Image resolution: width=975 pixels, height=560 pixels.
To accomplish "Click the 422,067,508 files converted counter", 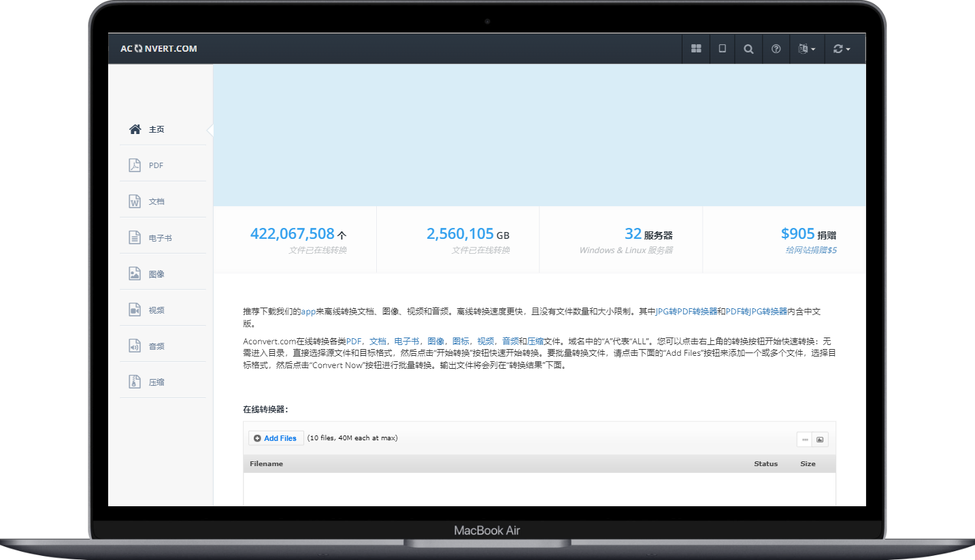I will coord(299,234).
